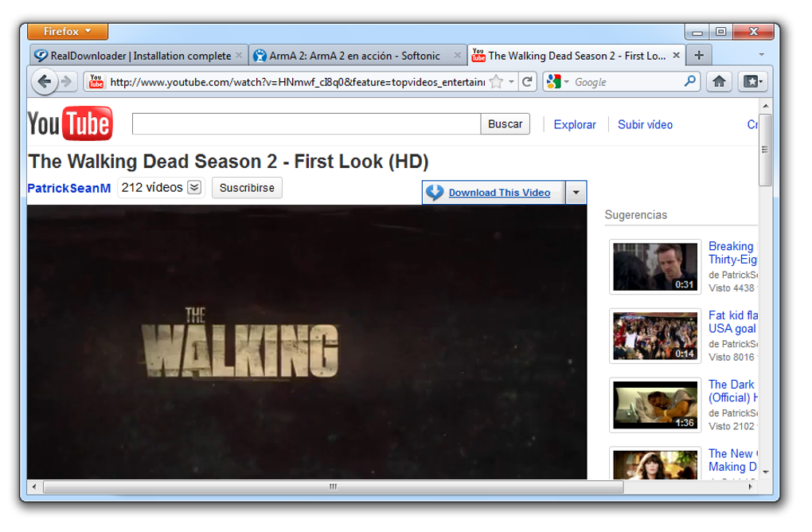The width and height of the screenshot is (812, 532).
Task: Click the YouTube site icon in address bar
Action: coord(96,82)
